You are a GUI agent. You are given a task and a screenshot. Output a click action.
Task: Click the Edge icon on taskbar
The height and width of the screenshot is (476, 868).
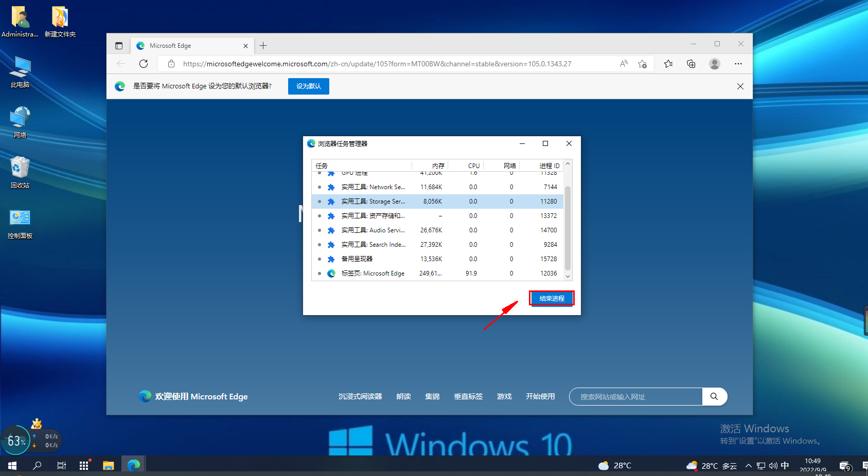pyautogui.click(x=134, y=466)
